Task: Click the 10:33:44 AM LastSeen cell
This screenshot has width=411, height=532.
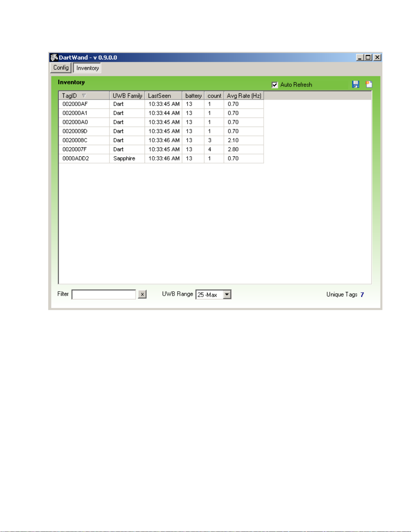Action: pos(163,113)
